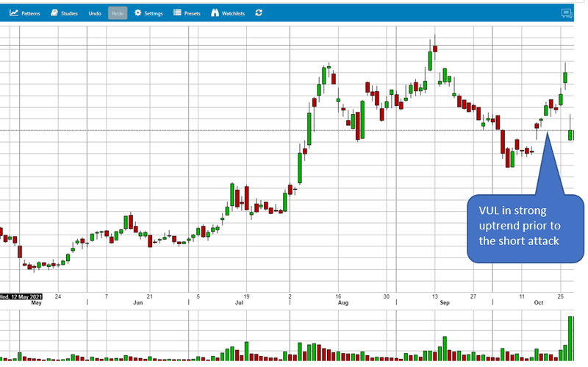Click the tallest green volume bar in late October
The width and height of the screenshot is (588, 367).
(571, 338)
